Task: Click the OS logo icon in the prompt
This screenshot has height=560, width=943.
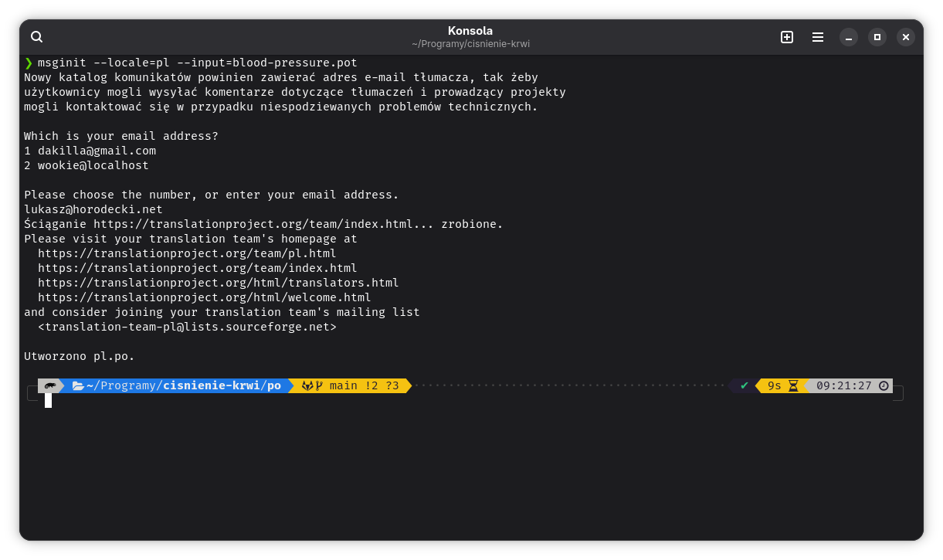Action: tap(50, 385)
